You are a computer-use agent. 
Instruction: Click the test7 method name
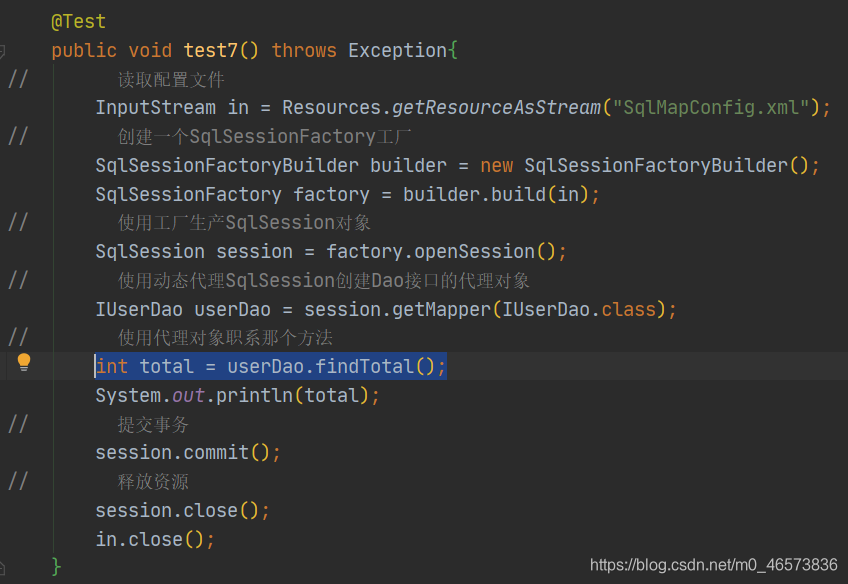tap(210, 50)
